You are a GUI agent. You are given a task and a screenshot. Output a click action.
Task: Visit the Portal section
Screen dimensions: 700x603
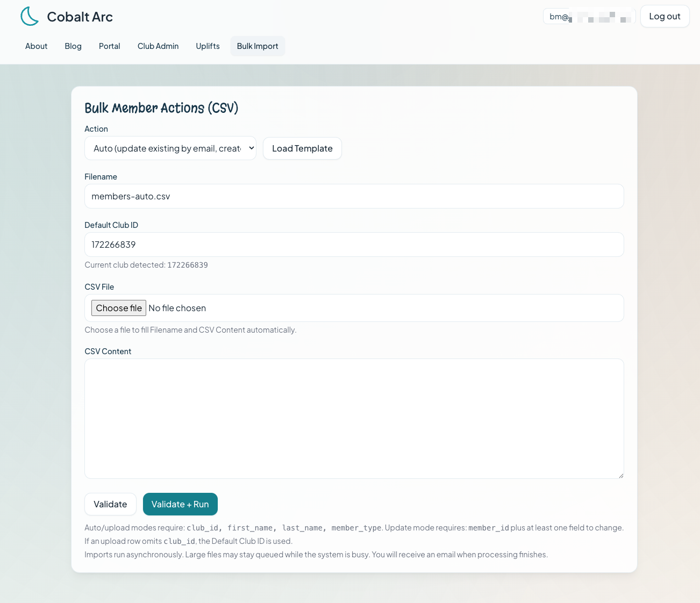coord(109,46)
